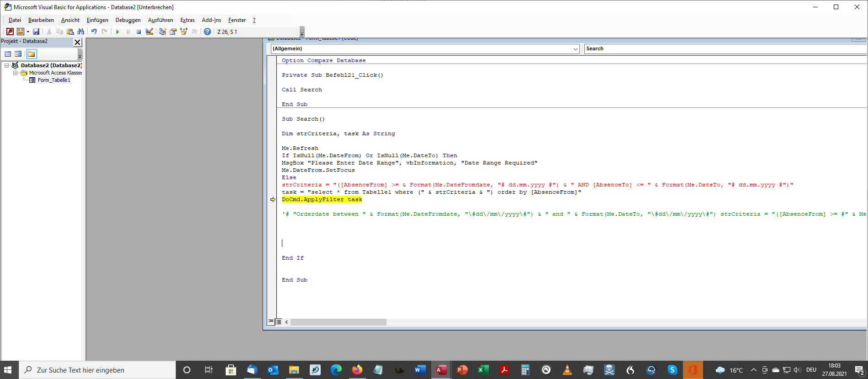Click the DEU language indicator

coord(811,370)
